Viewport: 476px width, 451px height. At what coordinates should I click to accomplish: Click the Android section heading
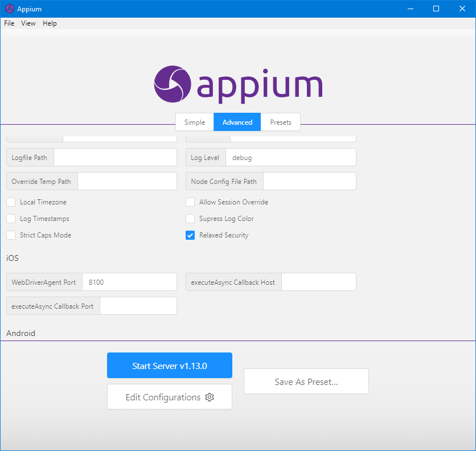(x=20, y=333)
